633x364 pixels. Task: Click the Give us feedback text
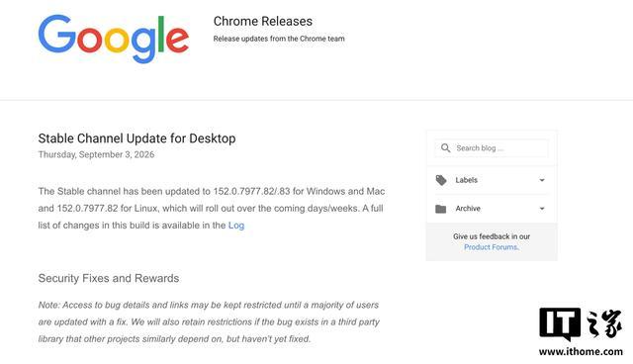pyautogui.click(x=492, y=236)
